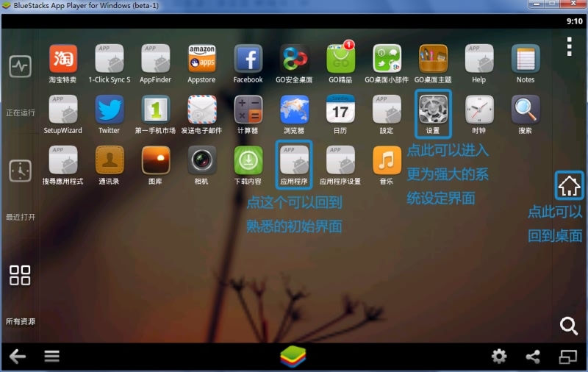The image size is (588, 372).
Task: Launch the Twitter app
Action: click(x=109, y=110)
